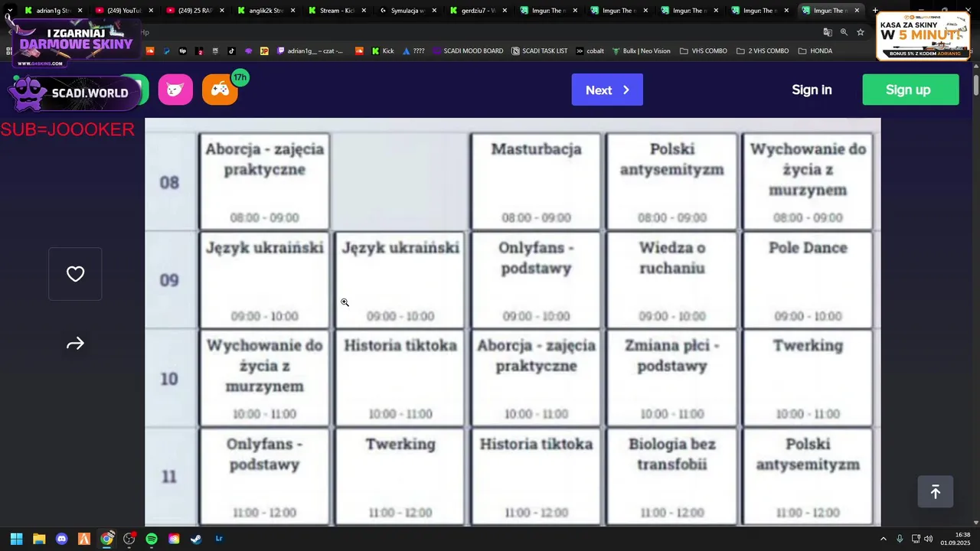
Task: Open Steam from the taskbar
Action: coord(196,539)
